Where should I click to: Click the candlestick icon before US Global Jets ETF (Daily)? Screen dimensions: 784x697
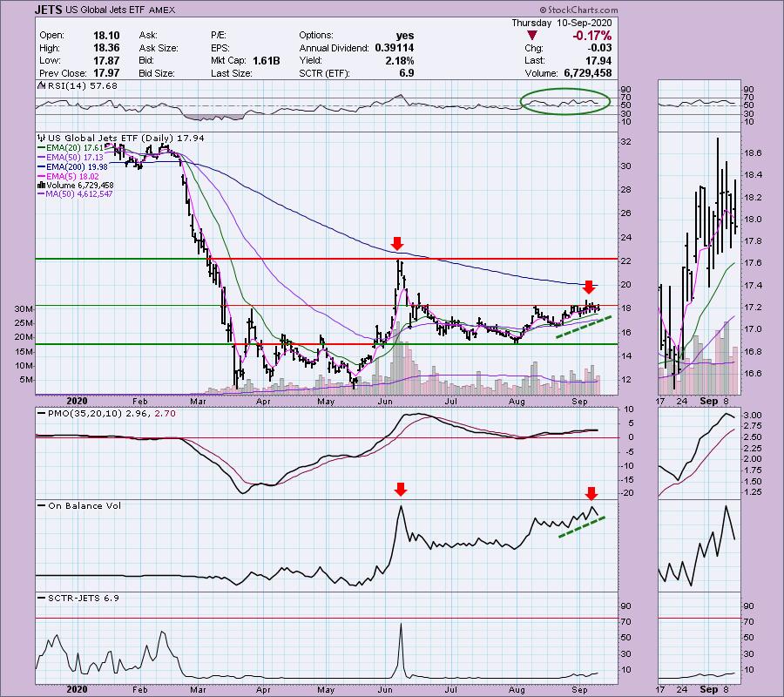[x=42, y=138]
